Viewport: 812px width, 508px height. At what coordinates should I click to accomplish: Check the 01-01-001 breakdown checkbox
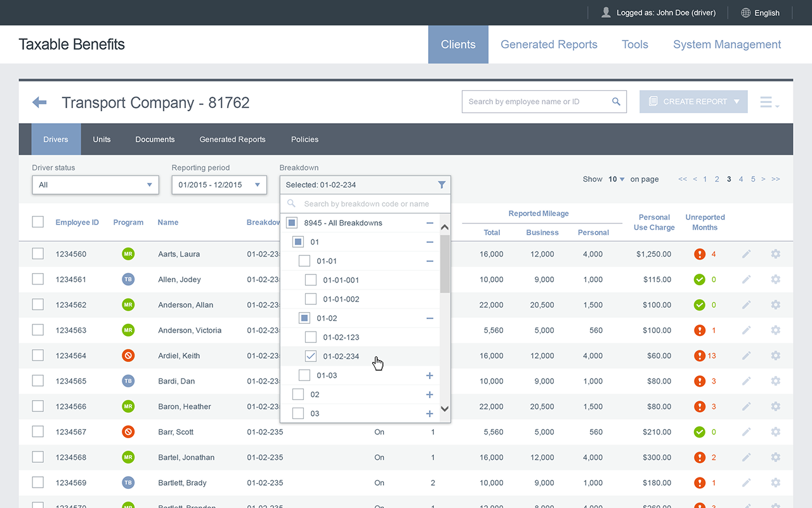click(x=311, y=280)
